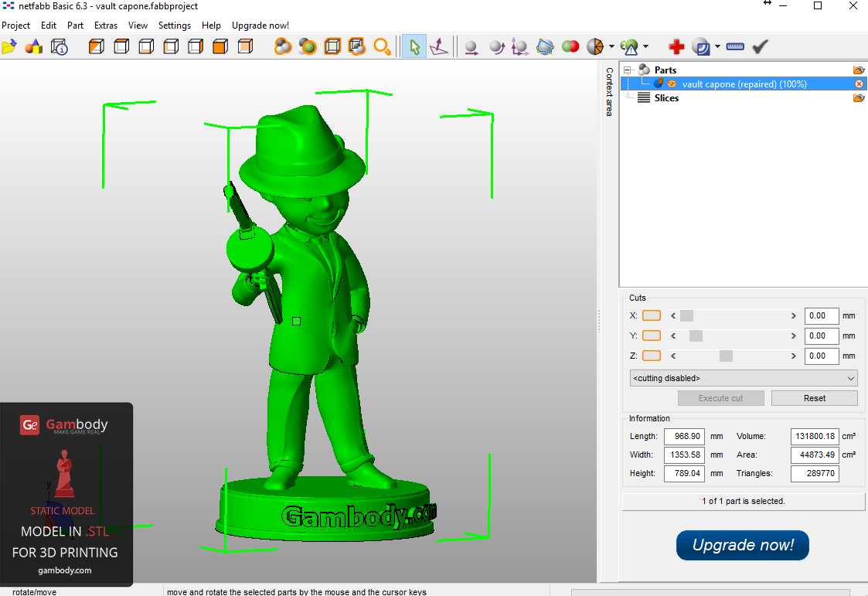868x596 pixels.
Task: Click the Reset button
Action: tap(814, 398)
